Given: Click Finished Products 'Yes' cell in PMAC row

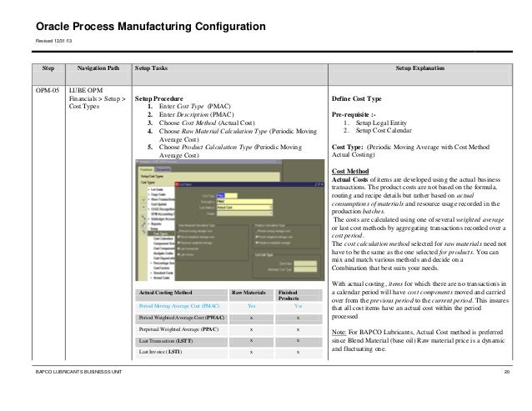Looking at the screenshot, I should click(299, 306).
